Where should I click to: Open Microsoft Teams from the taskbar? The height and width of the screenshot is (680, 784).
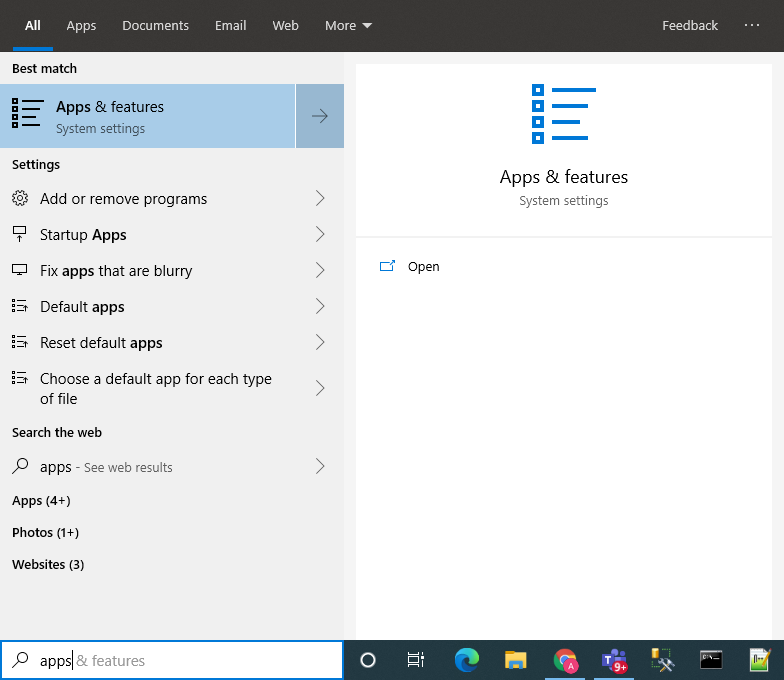pos(613,660)
